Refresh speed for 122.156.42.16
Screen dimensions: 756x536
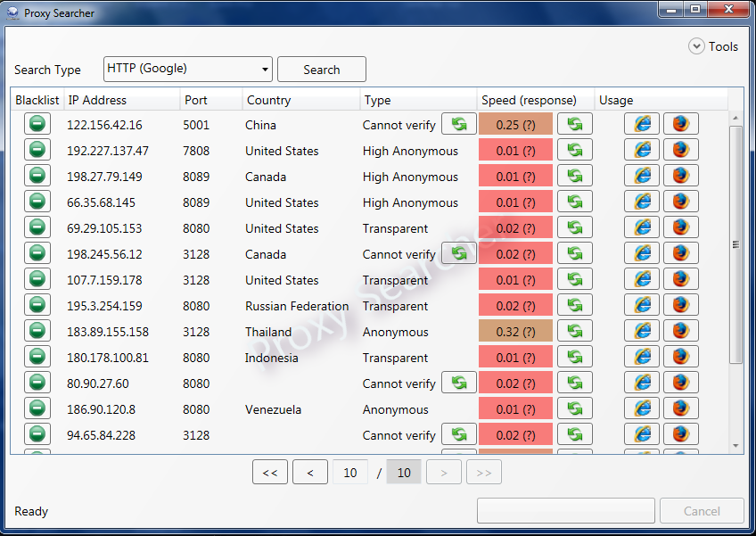[x=575, y=124]
